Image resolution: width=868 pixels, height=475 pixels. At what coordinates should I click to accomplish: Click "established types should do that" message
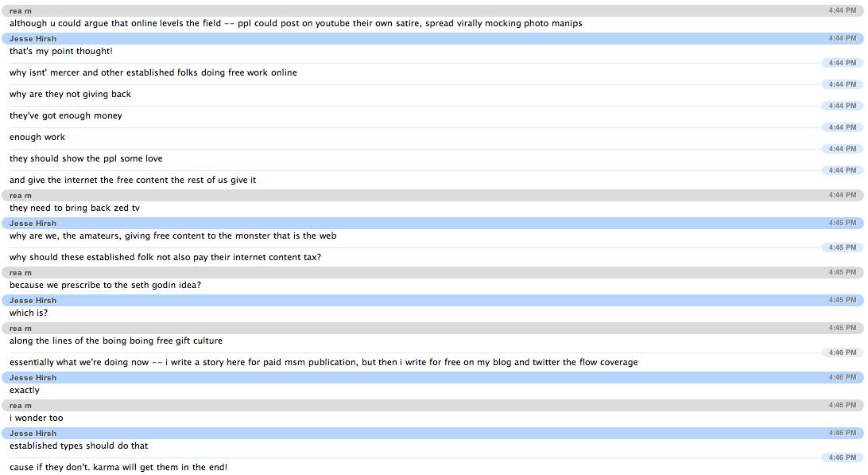click(79, 446)
